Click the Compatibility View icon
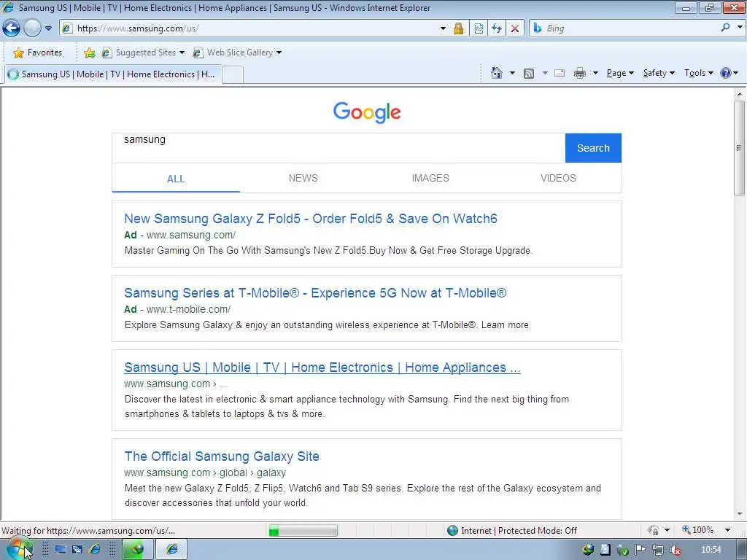The width and height of the screenshot is (747, 560). [479, 28]
